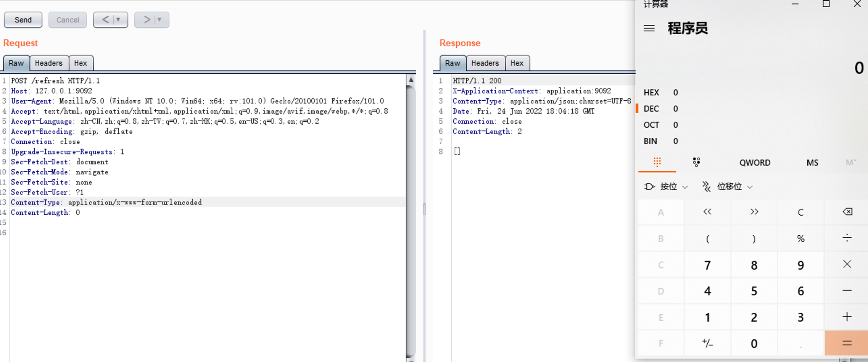Click digit 9 on calculator keypad
This screenshot has width=868, height=362.
[x=800, y=265]
